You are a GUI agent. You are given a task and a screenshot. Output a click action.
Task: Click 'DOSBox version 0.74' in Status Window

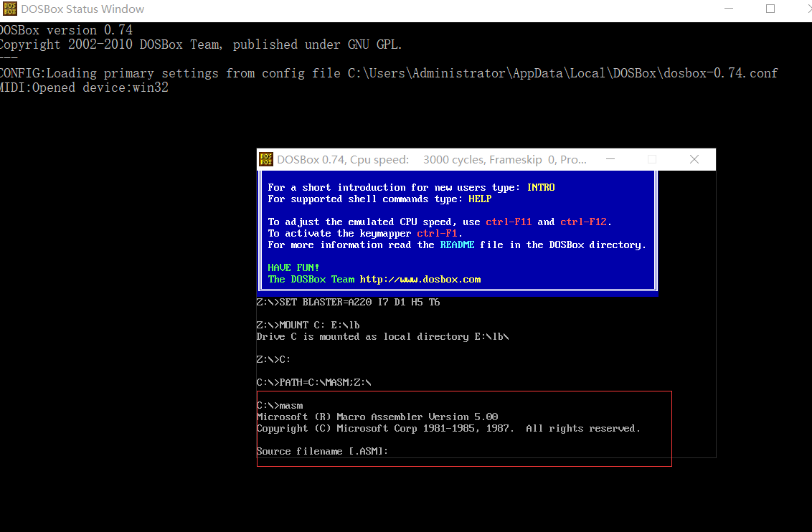click(66, 30)
